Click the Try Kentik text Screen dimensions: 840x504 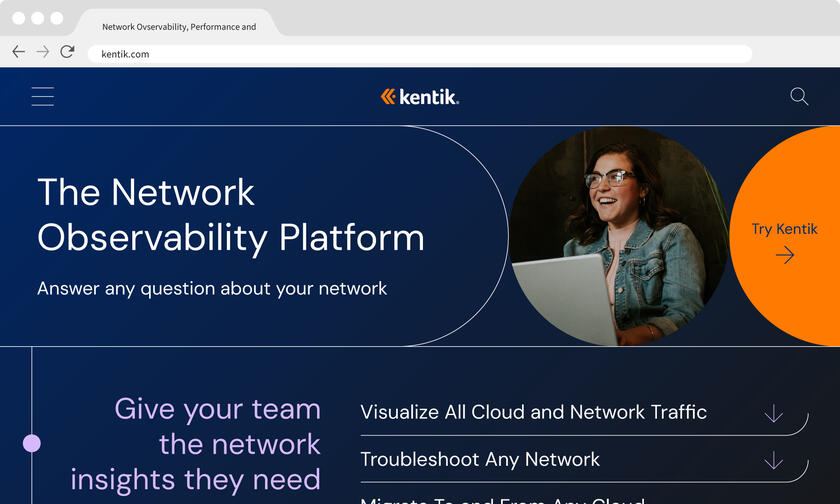784,229
